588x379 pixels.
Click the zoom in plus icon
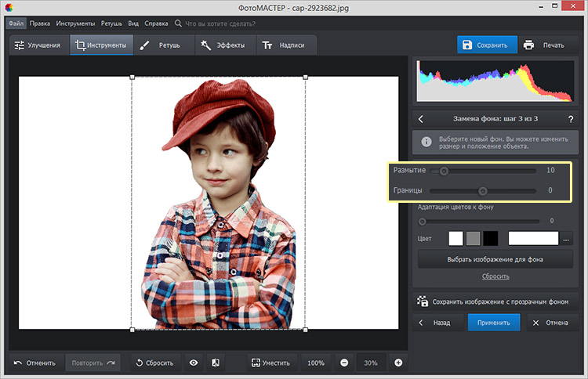tap(398, 363)
